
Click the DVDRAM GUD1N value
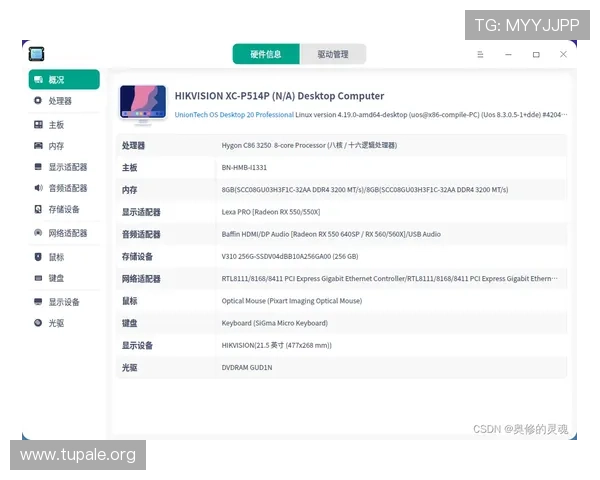pyautogui.click(x=247, y=367)
